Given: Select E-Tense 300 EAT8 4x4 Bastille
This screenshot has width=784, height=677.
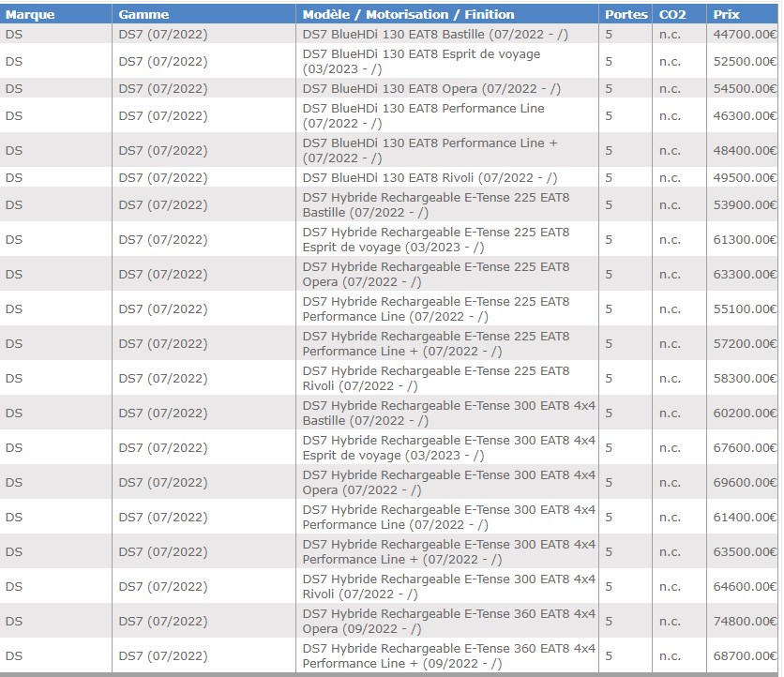Looking at the screenshot, I should [449, 413].
